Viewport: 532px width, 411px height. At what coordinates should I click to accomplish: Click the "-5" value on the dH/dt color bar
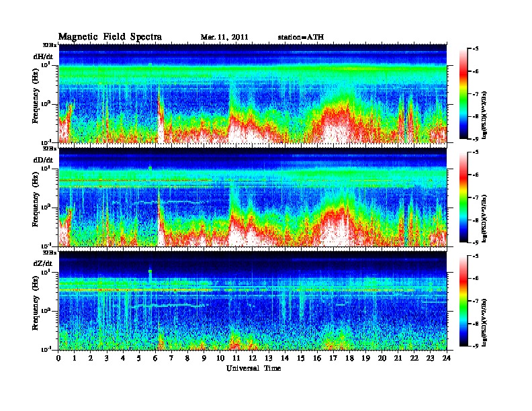476,49
